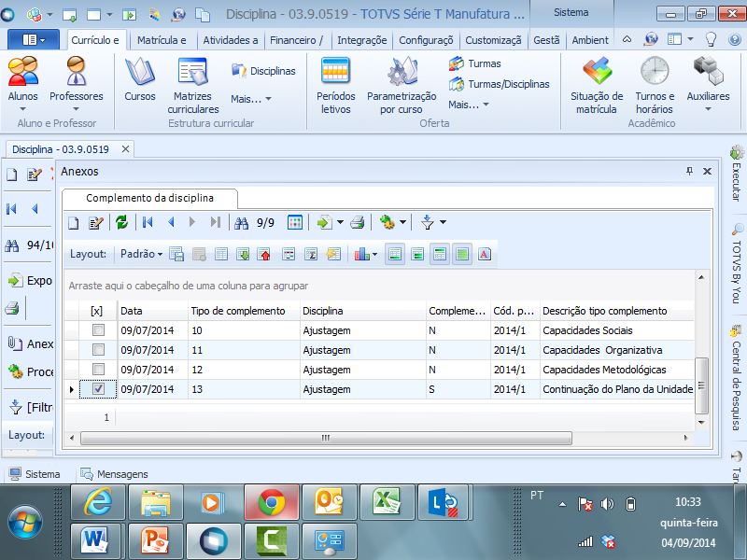747x560 pixels.
Task: Click the printer icon in Anexos toolbar
Action: tap(357, 222)
